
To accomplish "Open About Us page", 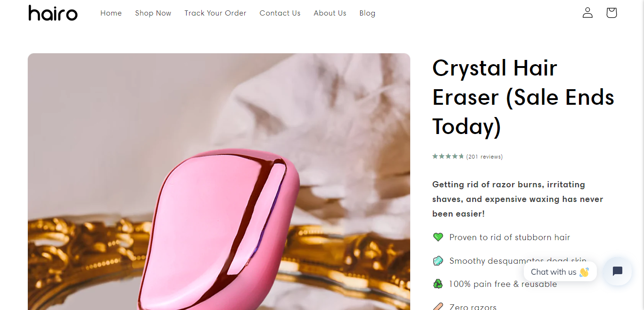I will (x=330, y=13).
